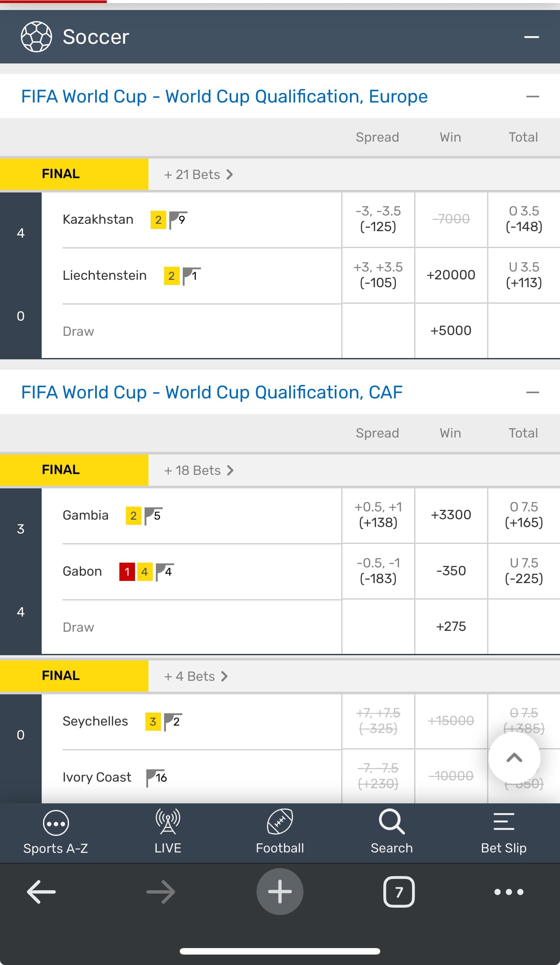The width and height of the screenshot is (560, 965).
Task: Collapse World Cup Qualification, CAF section
Action: (x=532, y=392)
